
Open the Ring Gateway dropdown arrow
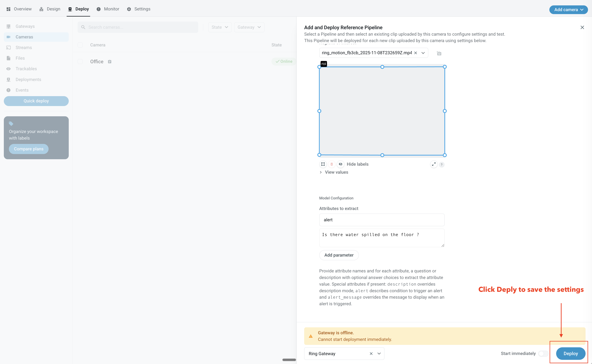coord(379,353)
